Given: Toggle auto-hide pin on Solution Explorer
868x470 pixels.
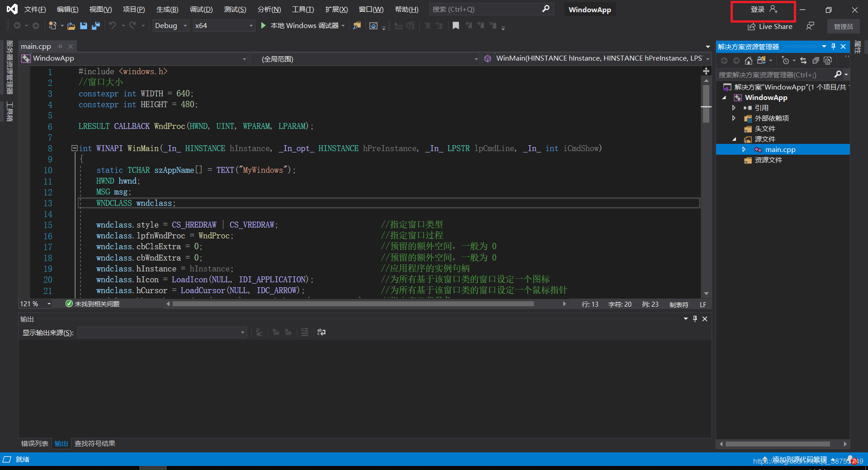Looking at the screenshot, I should [x=834, y=47].
